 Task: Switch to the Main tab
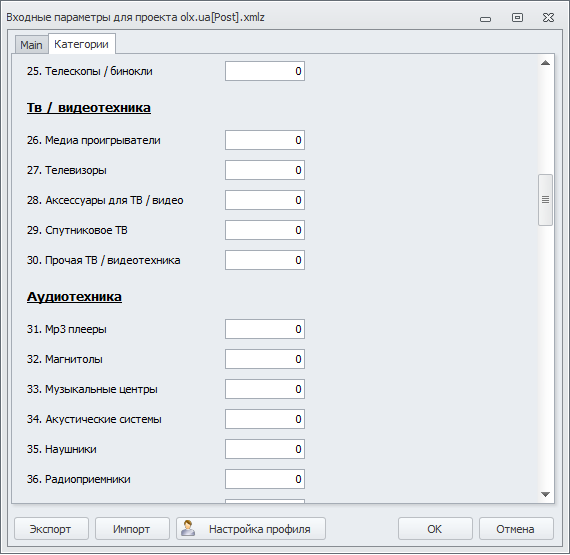pyautogui.click(x=31, y=45)
